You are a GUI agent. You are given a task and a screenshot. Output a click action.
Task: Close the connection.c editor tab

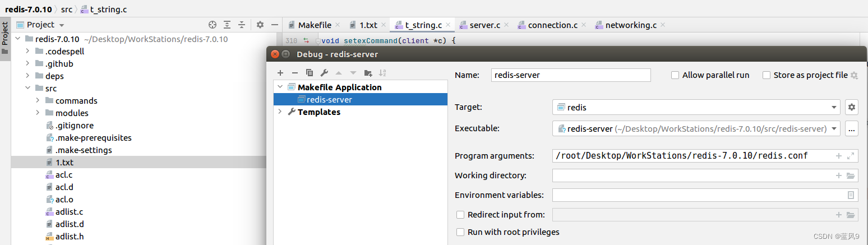pyautogui.click(x=583, y=25)
